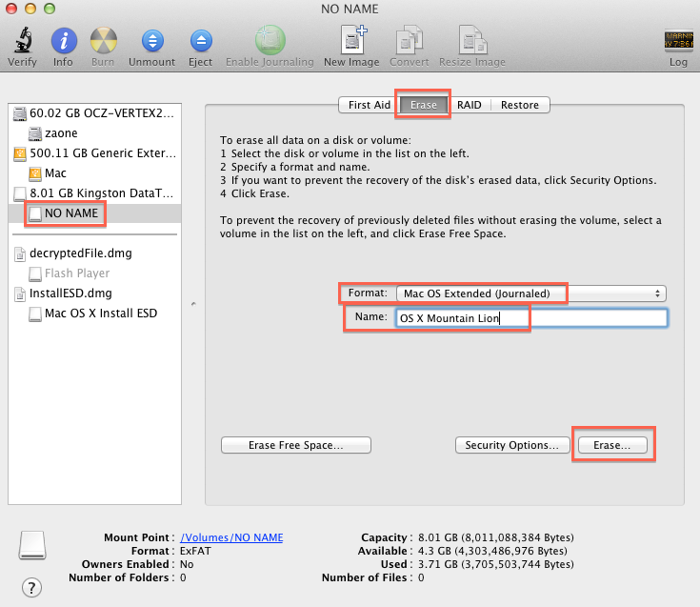Eject the selected disk
Viewport: 700px width, 607px height.
click(x=200, y=41)
